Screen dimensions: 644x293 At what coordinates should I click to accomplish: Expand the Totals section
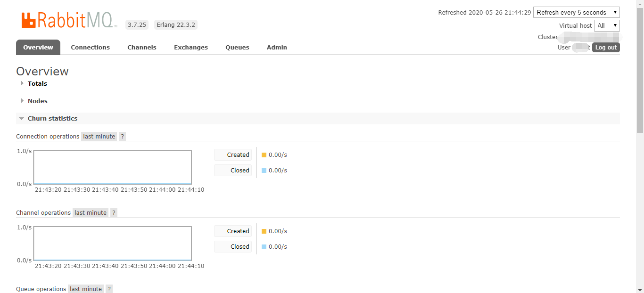point(37,84)
